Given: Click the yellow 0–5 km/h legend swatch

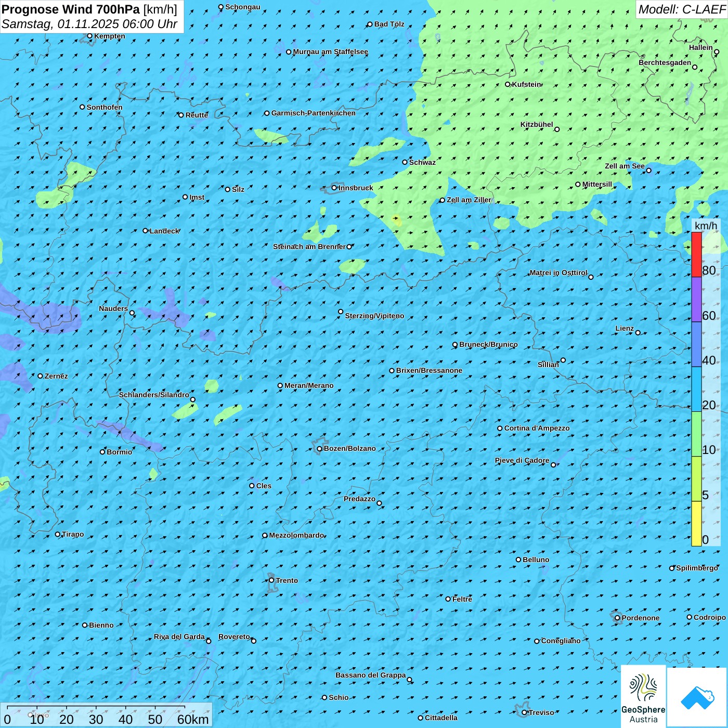Looking at the screenshot, I should [696, 524].
